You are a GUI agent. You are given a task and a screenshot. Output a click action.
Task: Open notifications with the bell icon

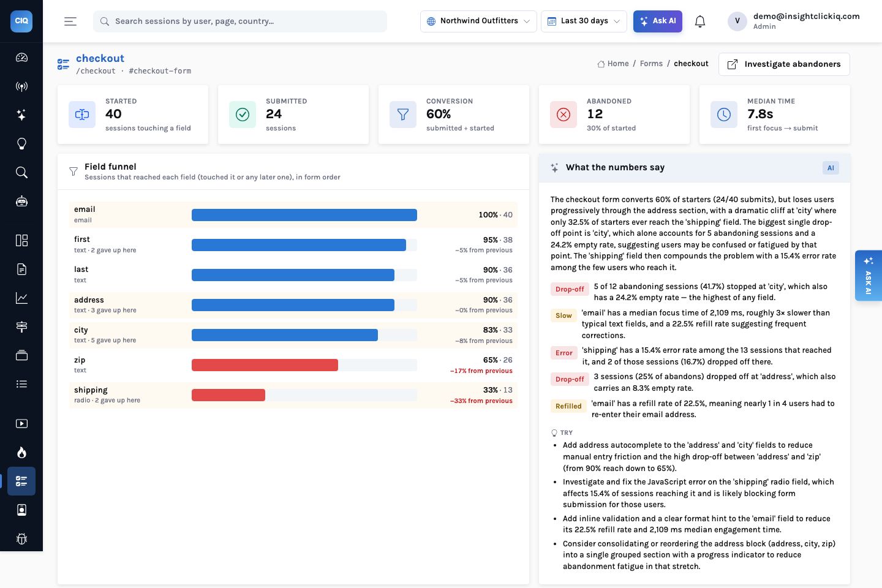tap(700, 21)
